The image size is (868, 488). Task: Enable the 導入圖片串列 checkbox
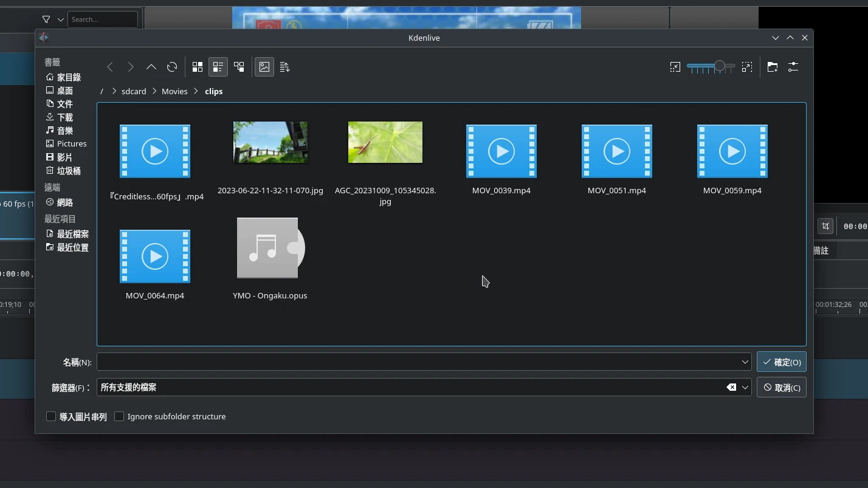(x=51, y=416)
